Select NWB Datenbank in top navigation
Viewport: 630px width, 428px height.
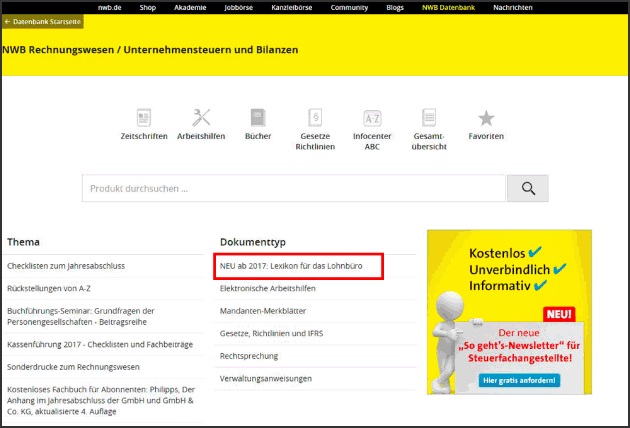pyautogui.click(x=449, y=7)
